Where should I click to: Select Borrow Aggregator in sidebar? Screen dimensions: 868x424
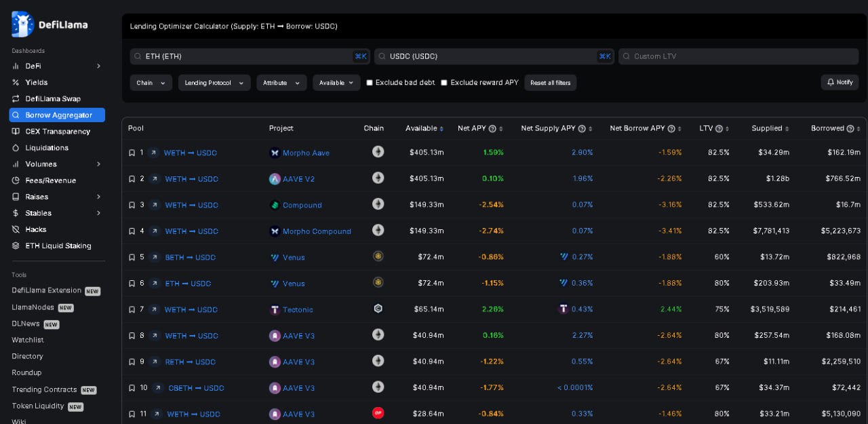[x=57, y=115]
